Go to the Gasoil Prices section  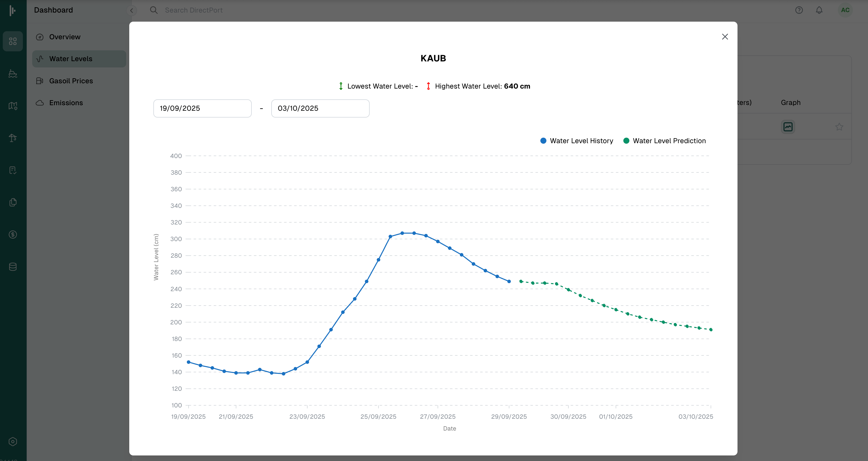[x=71, y=81]
